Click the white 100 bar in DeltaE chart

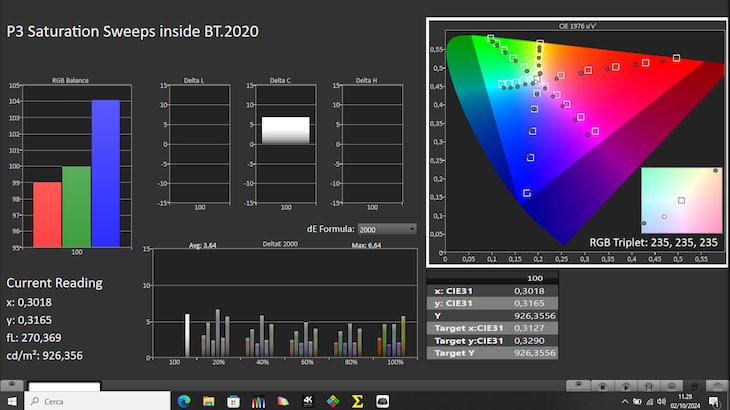point(187,335)
